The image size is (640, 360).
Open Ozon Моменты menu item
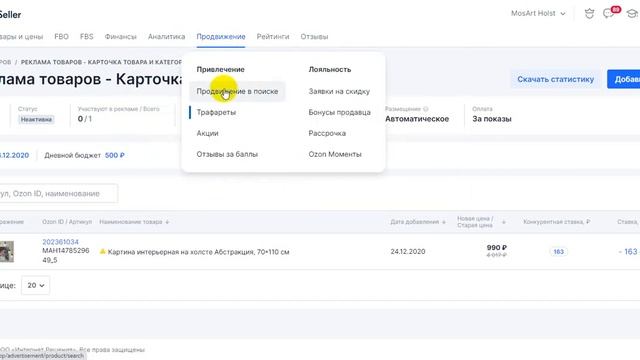tap(335, 154)
